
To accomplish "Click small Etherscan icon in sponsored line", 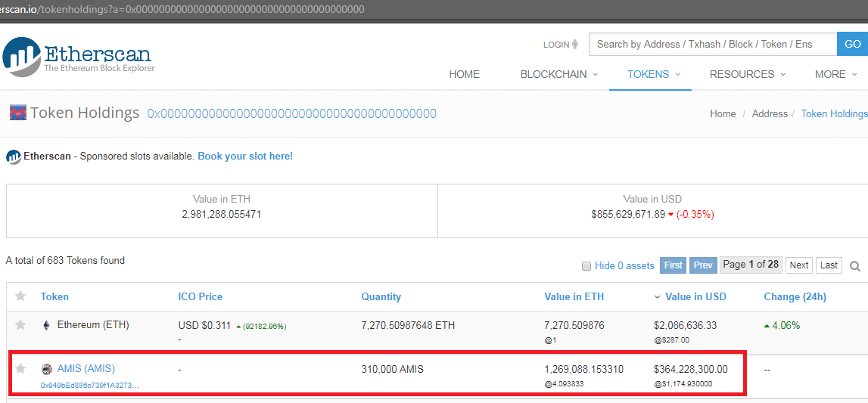I will [x=14, y=157].
